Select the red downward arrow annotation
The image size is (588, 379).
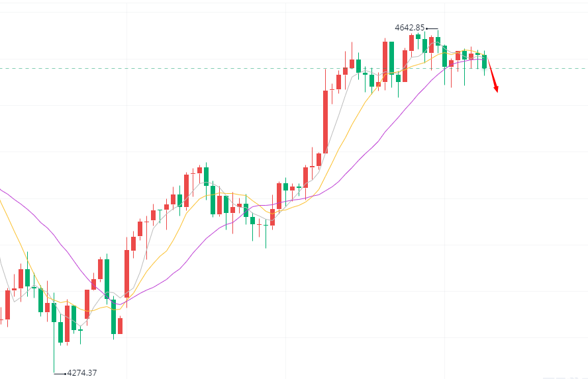click(492, 73)
